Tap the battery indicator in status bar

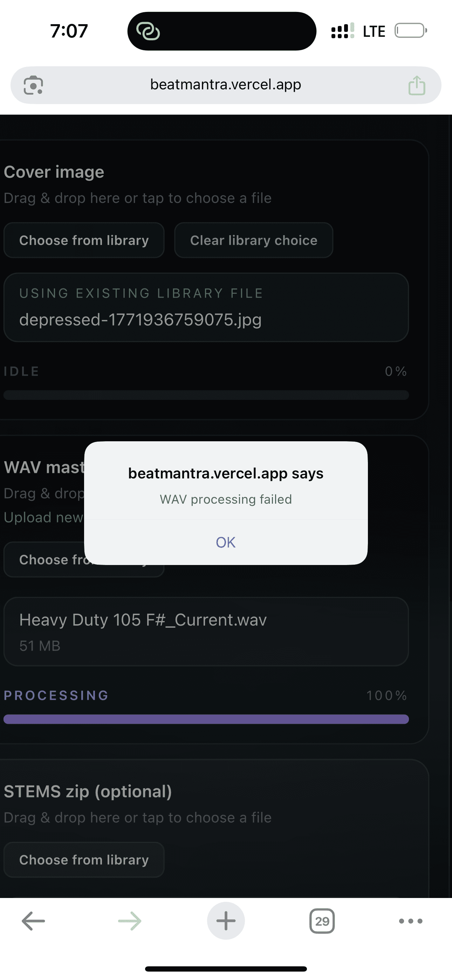410,31
